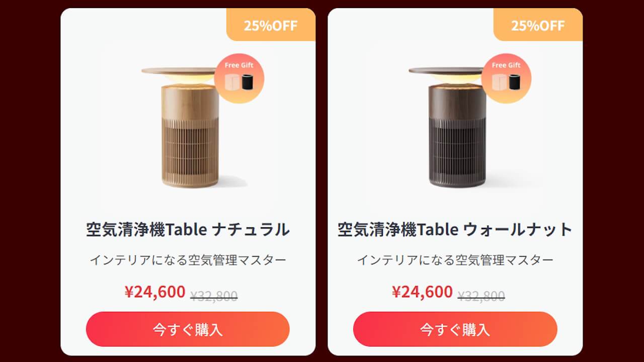Click 今すぐ購入 for the ナチュラル model

click(188, 329)
